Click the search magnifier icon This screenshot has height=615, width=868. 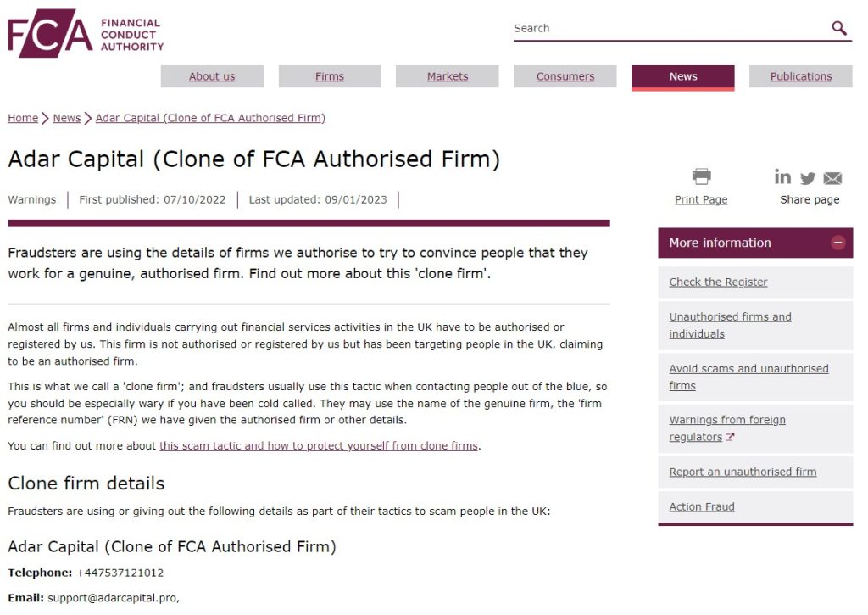tap(839, 28)
